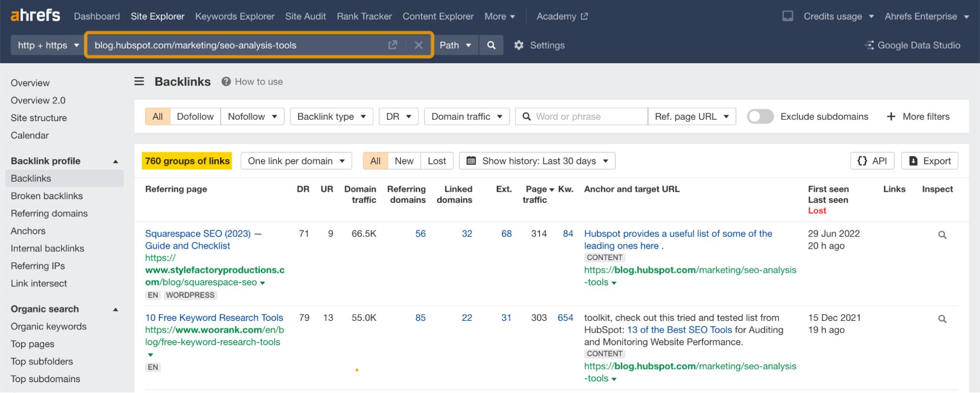The image size is (980, 393).
Task: Open Site Audit
Action: [x=305, y=16]
